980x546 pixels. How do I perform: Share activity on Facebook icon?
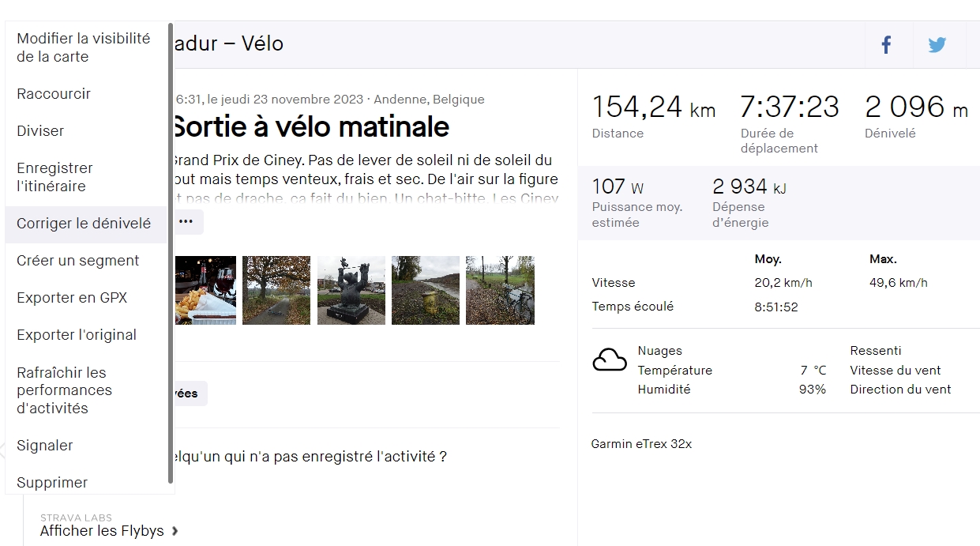[x=887, y=45]
